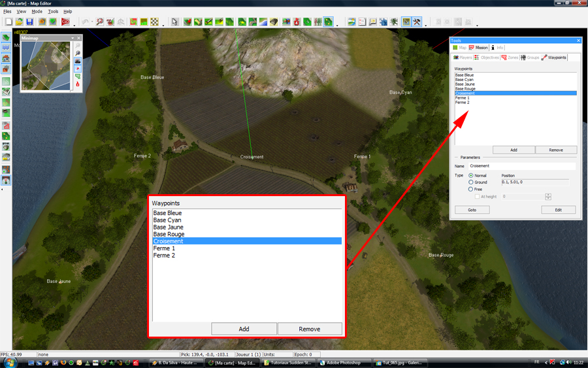Click the green grid icon in left sidebar
588x368 pixels.
pyautogui.click(x=6, y=81)
